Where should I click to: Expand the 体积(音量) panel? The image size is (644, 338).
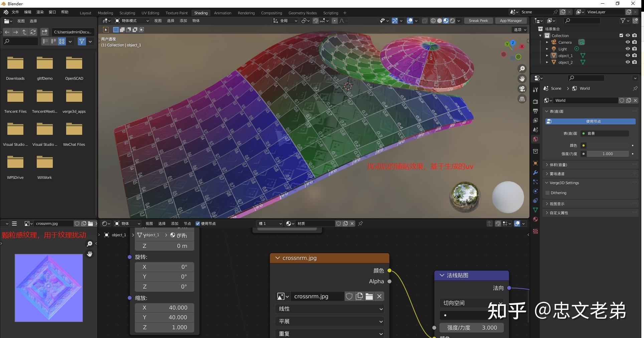558,165
